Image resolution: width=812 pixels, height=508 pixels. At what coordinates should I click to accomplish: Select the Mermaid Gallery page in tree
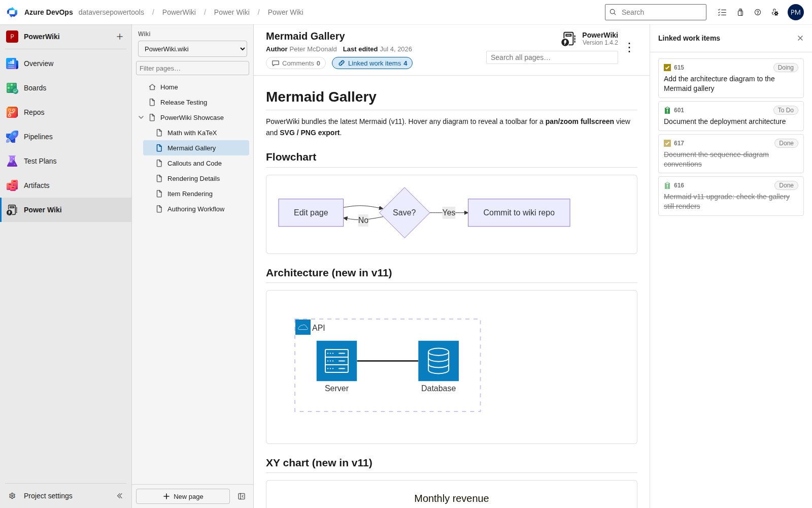pyautogui.click(x=196, y=148)
